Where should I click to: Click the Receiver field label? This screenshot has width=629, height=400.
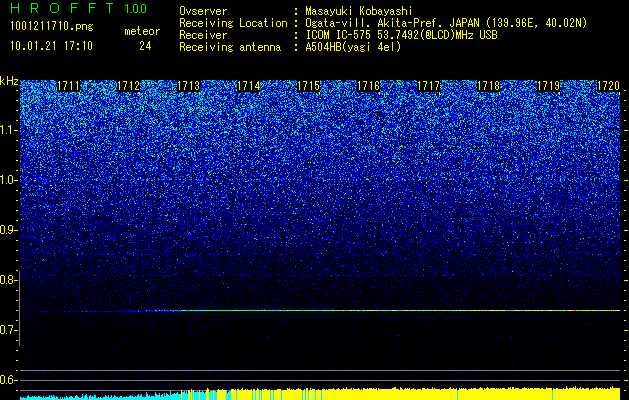pos(203,35)
